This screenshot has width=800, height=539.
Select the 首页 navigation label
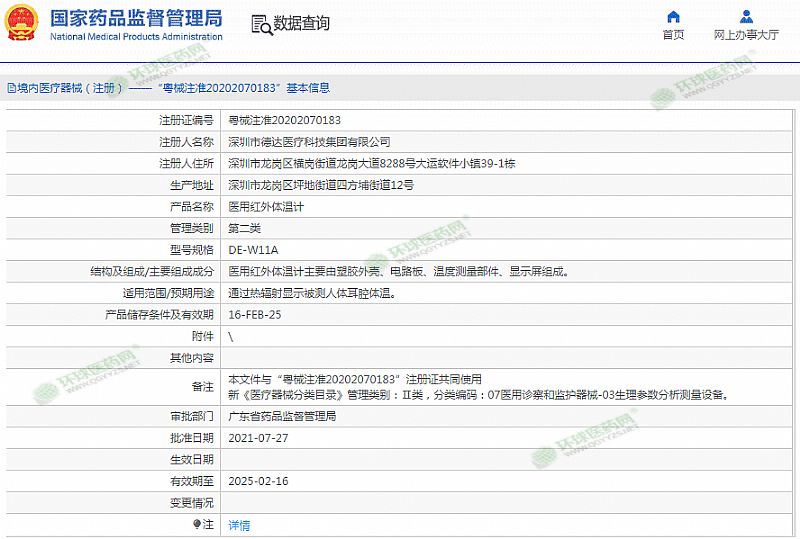[673, 35]
